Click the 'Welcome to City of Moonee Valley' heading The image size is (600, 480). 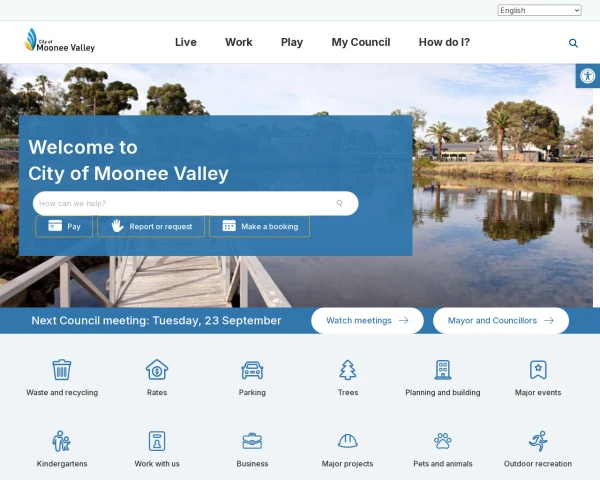pos(128,160)
